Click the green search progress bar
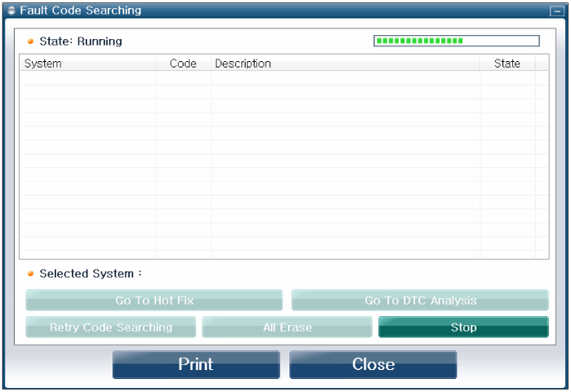 (456, 41)
